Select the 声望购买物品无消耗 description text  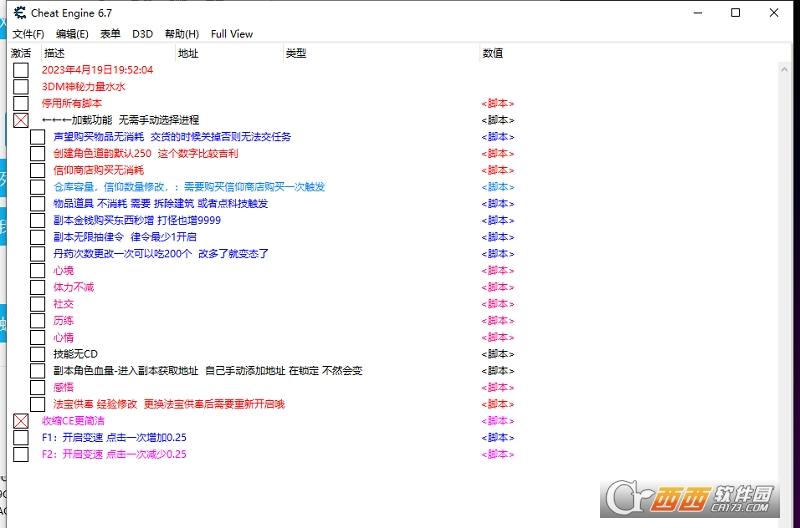coord(172,137)
